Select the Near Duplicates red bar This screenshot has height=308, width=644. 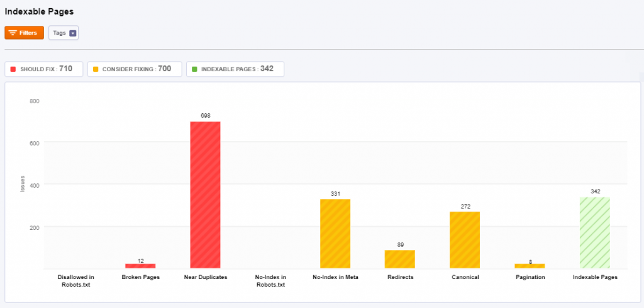pyautogui.click(x=205, y=195)
